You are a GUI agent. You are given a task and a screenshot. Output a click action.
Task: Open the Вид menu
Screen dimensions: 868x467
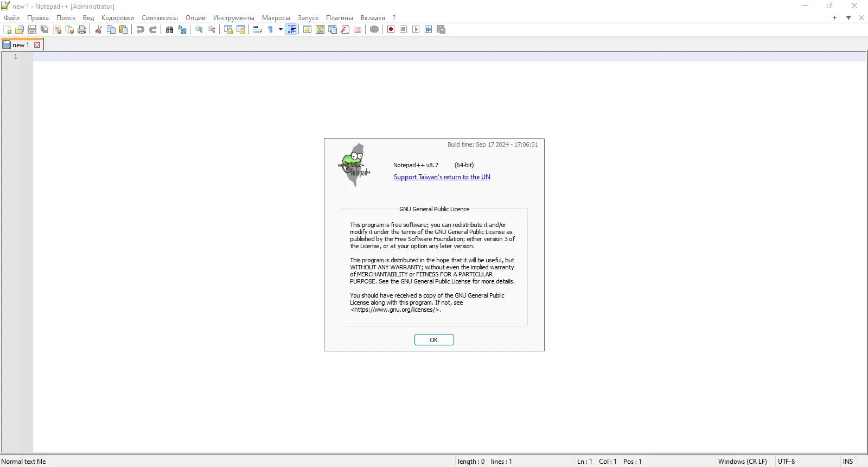click(88, 18)
